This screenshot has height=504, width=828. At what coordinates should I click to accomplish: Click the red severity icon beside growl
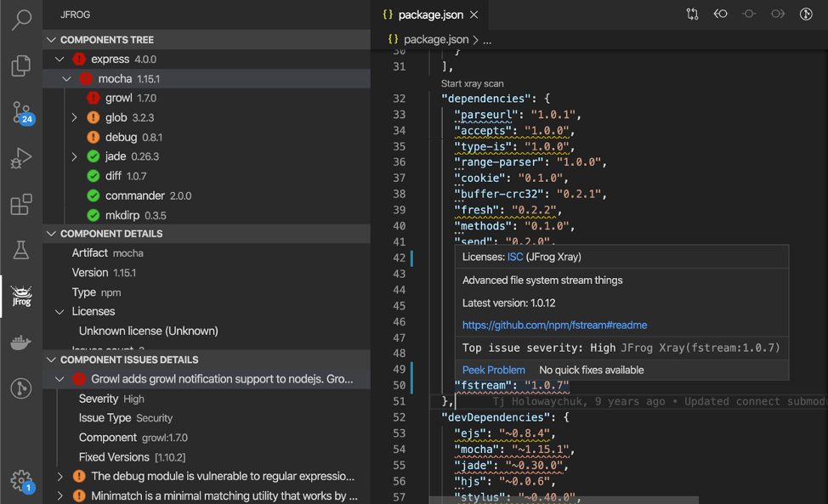pos(94,98)
